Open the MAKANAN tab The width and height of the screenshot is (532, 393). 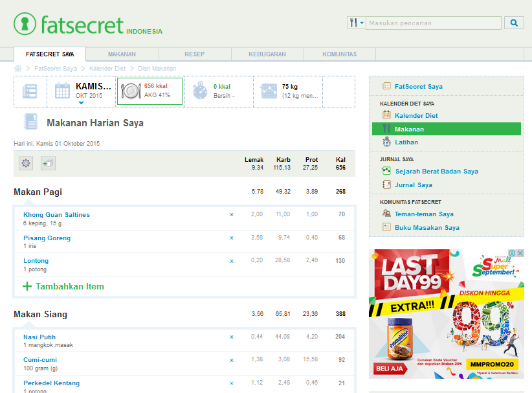pos(122,54)
